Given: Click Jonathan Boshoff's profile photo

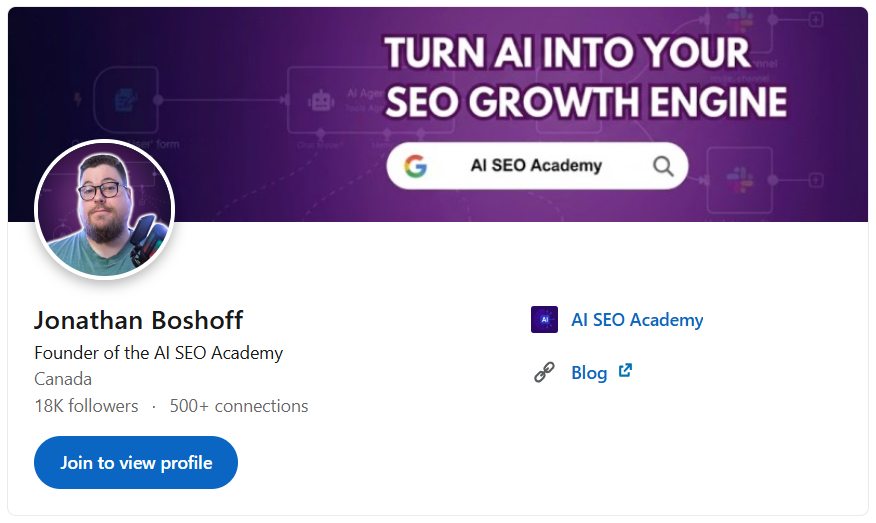Looking at the screenshot, I should coord(105,210).
